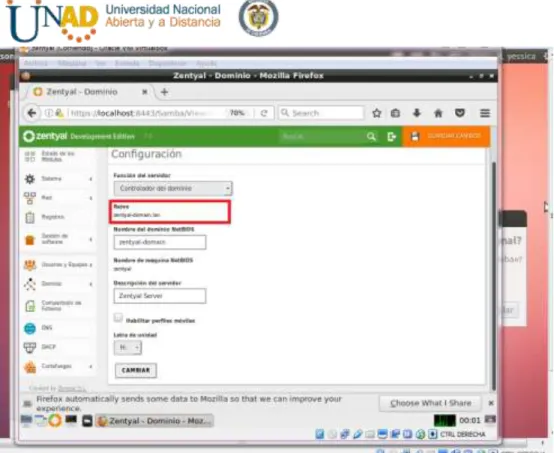Launch the orange web browser taskbar icon
Viewport: 554px width, 453px height.
coord(55,420)
